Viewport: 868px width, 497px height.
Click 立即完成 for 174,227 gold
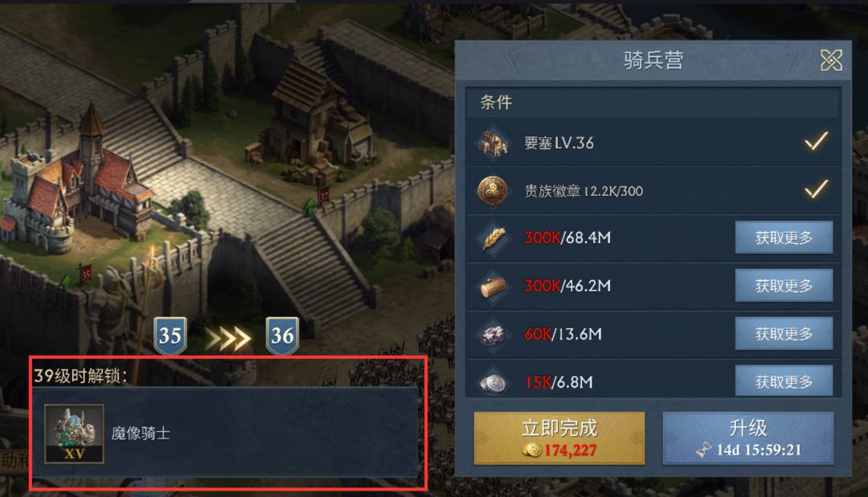(559, 438)
